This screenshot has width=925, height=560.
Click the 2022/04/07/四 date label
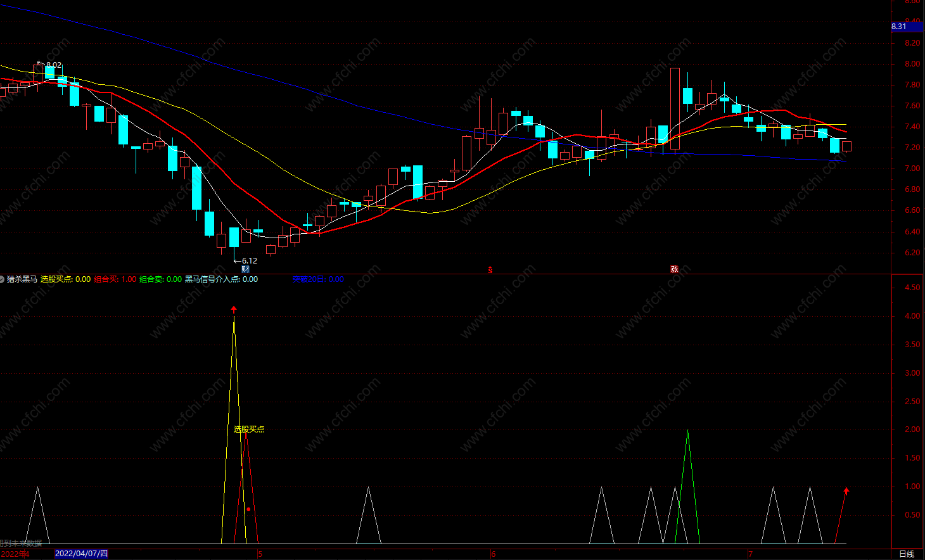[82, 554]
